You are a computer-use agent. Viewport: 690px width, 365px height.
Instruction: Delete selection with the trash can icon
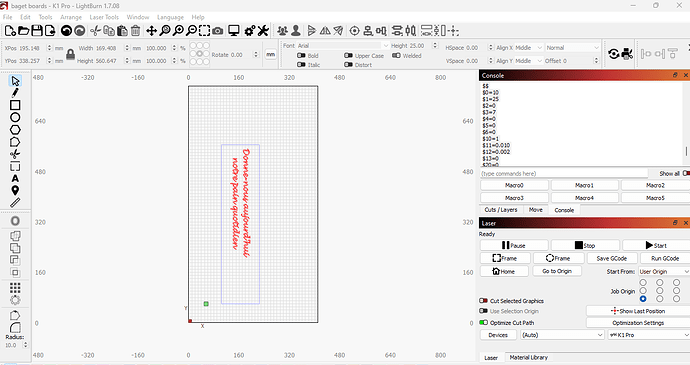[x=136, y=30]
